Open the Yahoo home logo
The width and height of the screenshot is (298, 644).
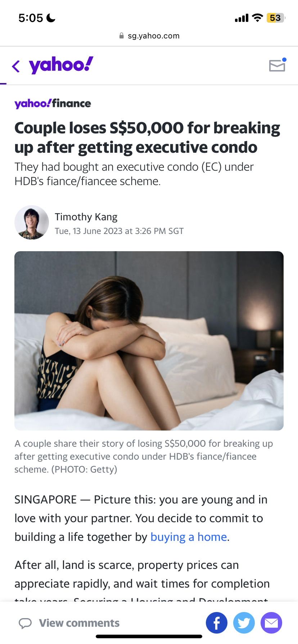61,65
